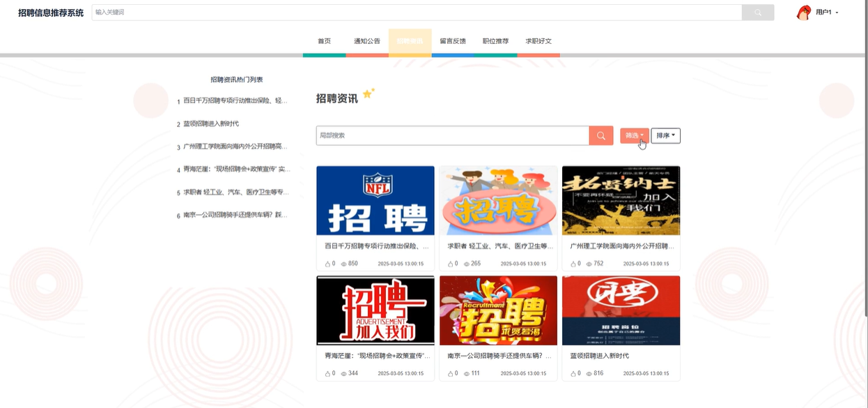This screenshot has height=408, width=868.
Task: Open the cartoon people 招聘 thumbnail
Action: click(x=498, y=200)
